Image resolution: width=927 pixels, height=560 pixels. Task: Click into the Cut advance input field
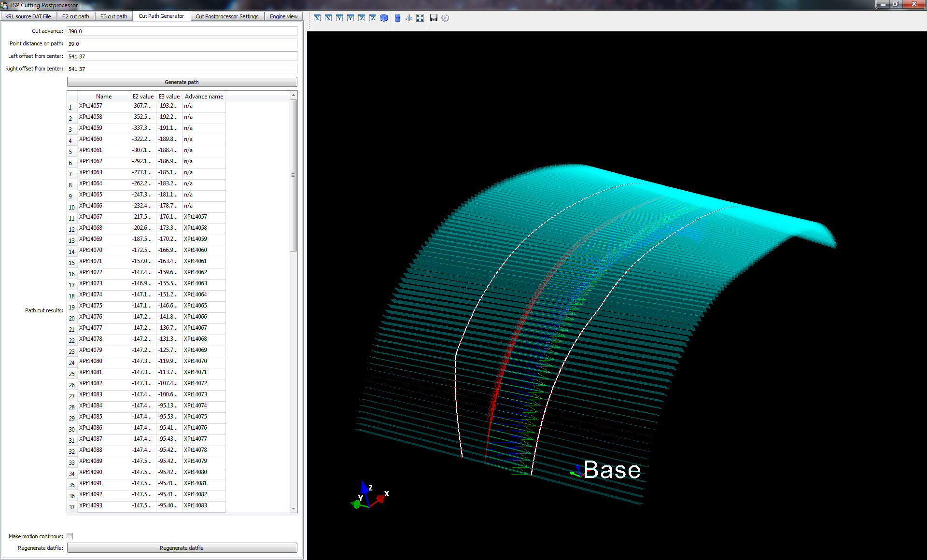[182, 31]
